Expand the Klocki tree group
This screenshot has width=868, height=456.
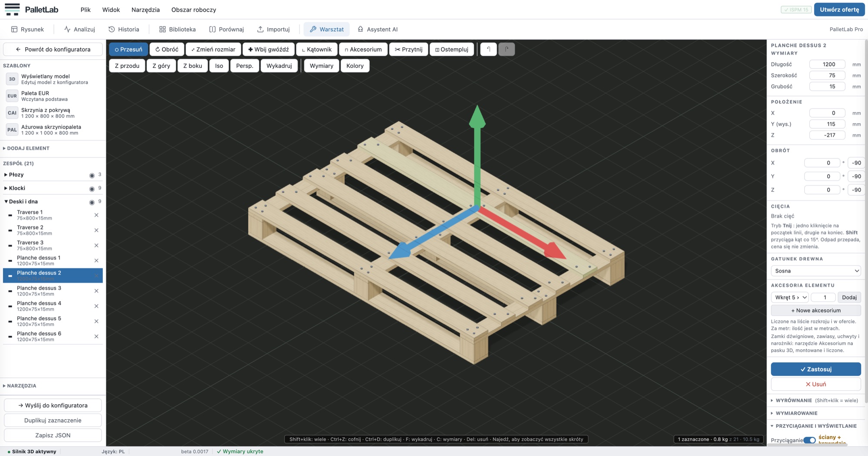(x=6, y=188)
